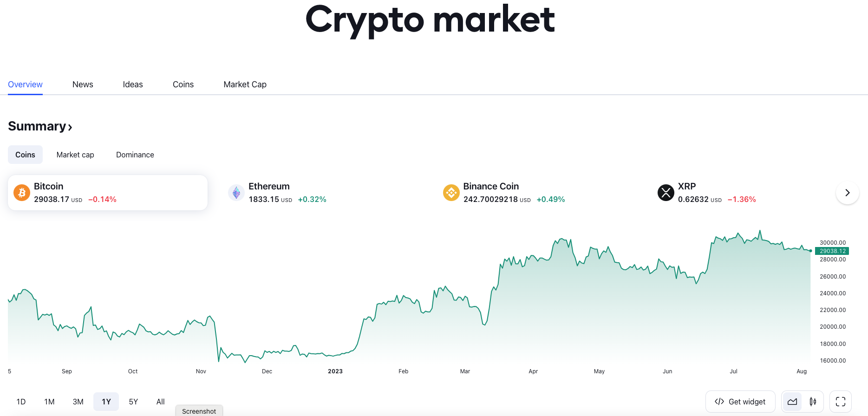Screen dimensions: 868x416
Task: Select the area chart style icon
Action: click(792, 401)
